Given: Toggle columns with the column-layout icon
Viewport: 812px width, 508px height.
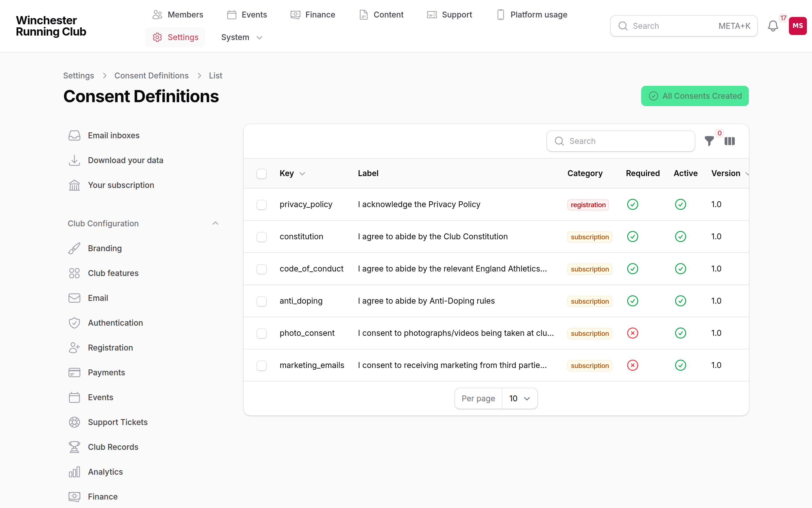Looking at the screenshot, I should pos(729,141).
